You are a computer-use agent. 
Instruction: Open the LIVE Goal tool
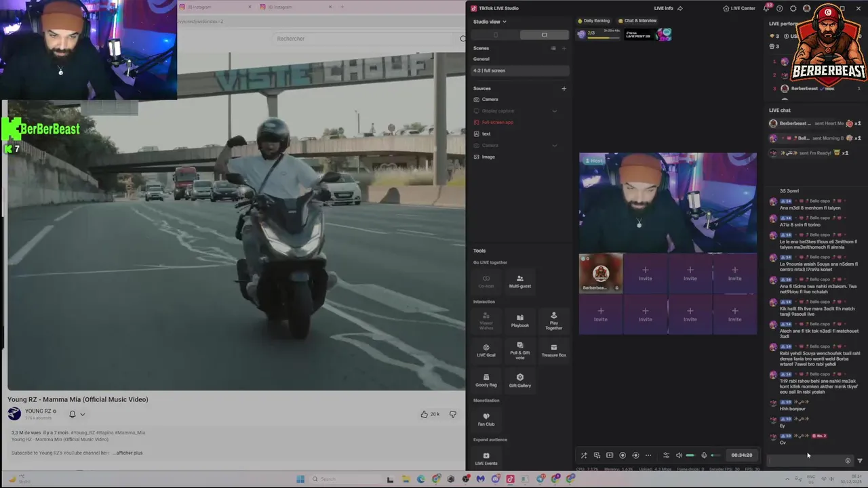point(486,350)
